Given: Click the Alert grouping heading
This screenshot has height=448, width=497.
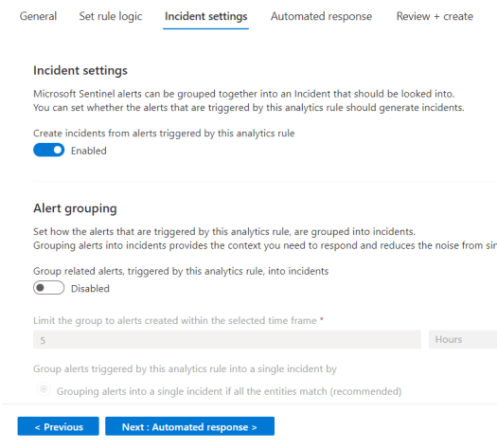Looking at the screenshot, I should coord(75,208).
